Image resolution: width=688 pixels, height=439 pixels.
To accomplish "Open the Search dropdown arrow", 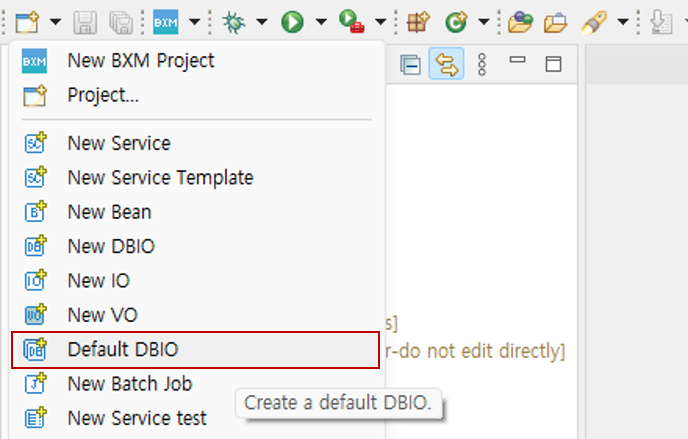I will [623, 21].
